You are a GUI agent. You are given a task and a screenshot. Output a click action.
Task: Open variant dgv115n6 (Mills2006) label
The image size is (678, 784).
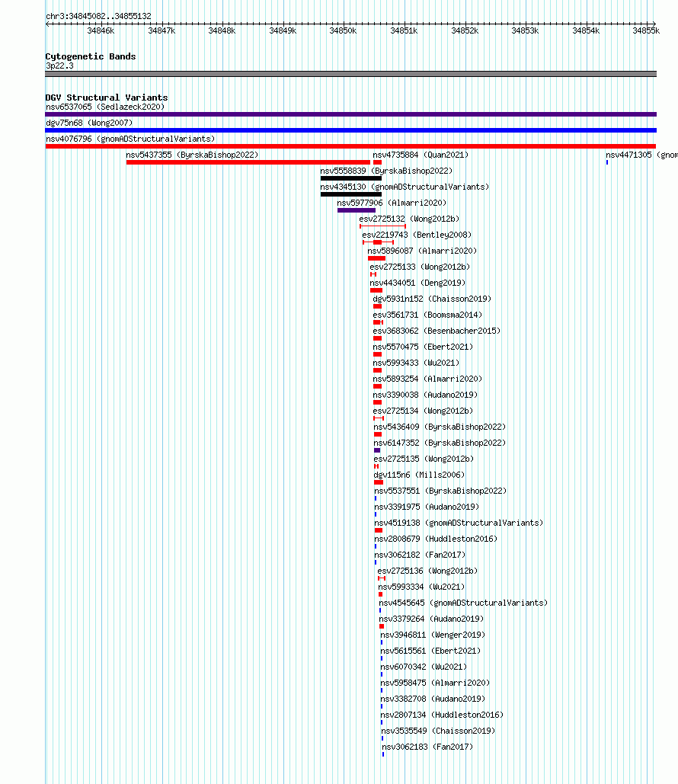[x=419, y=475]
